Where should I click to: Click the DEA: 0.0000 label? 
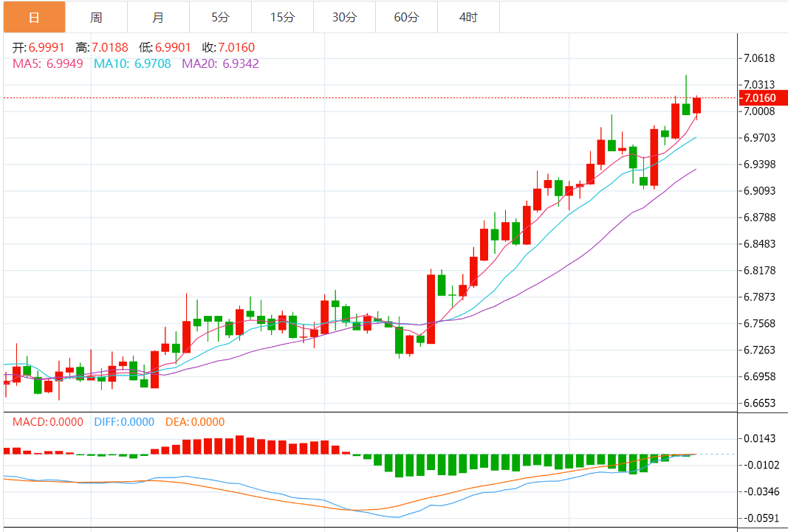coord(195,422)
